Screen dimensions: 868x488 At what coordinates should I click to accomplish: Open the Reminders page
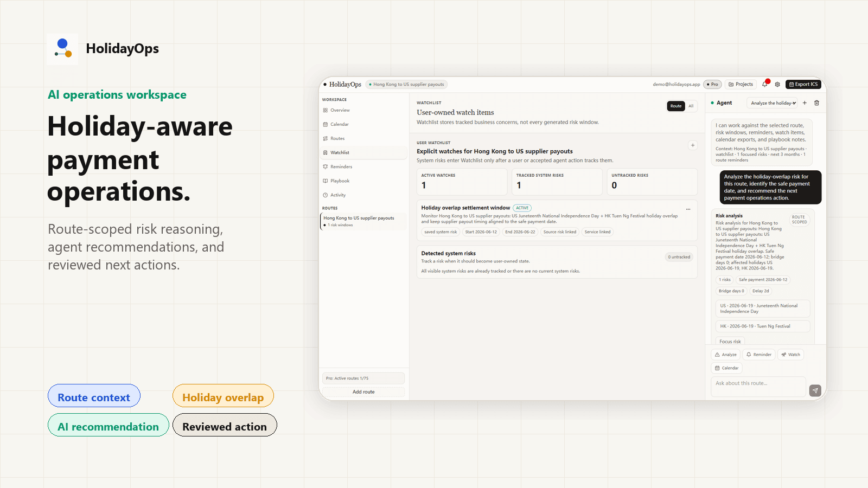363,166
